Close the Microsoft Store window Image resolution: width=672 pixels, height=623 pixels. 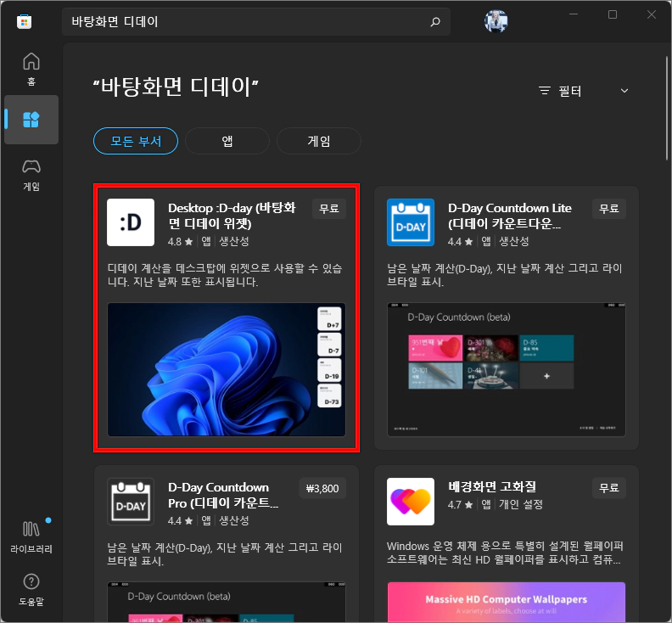[x=652, y=14]
